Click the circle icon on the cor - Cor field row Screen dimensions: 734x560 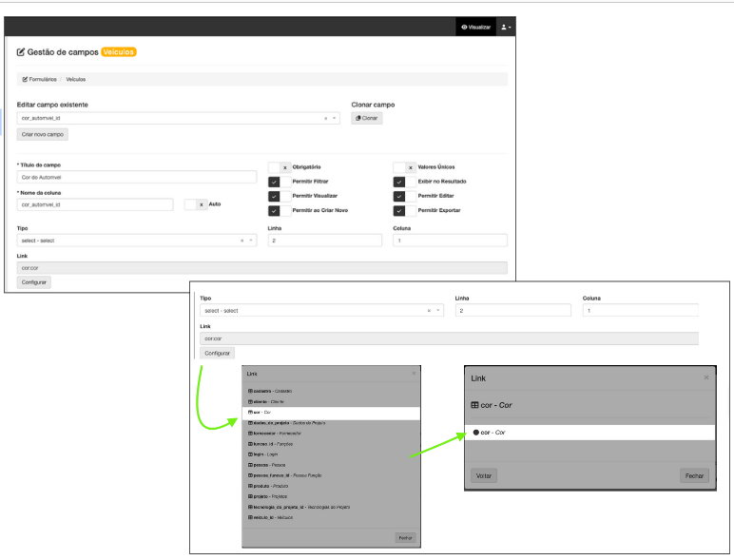tap(476, 433)
